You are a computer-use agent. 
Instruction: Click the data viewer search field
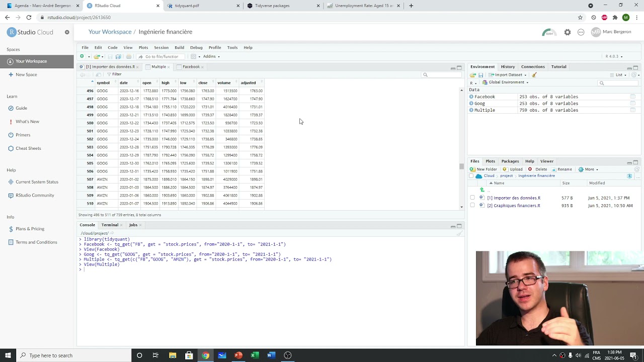point(441,75)
